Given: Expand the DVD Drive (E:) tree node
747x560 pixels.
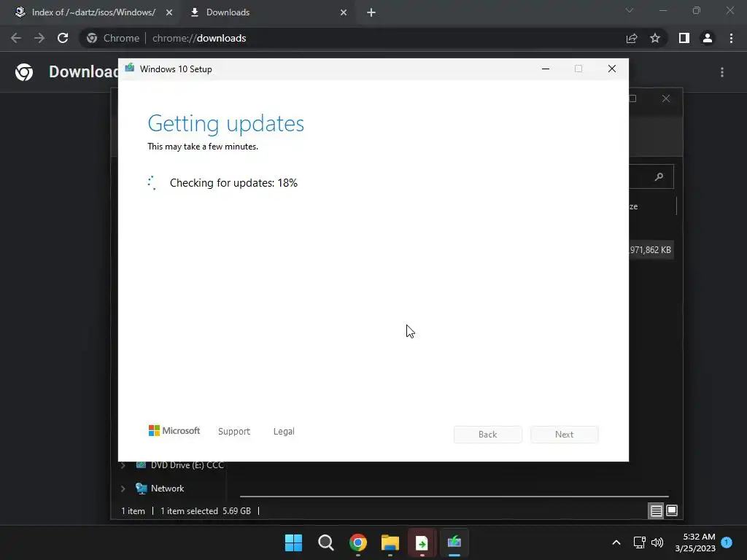Looking at the screenshot, I should (x=123, y=465).
